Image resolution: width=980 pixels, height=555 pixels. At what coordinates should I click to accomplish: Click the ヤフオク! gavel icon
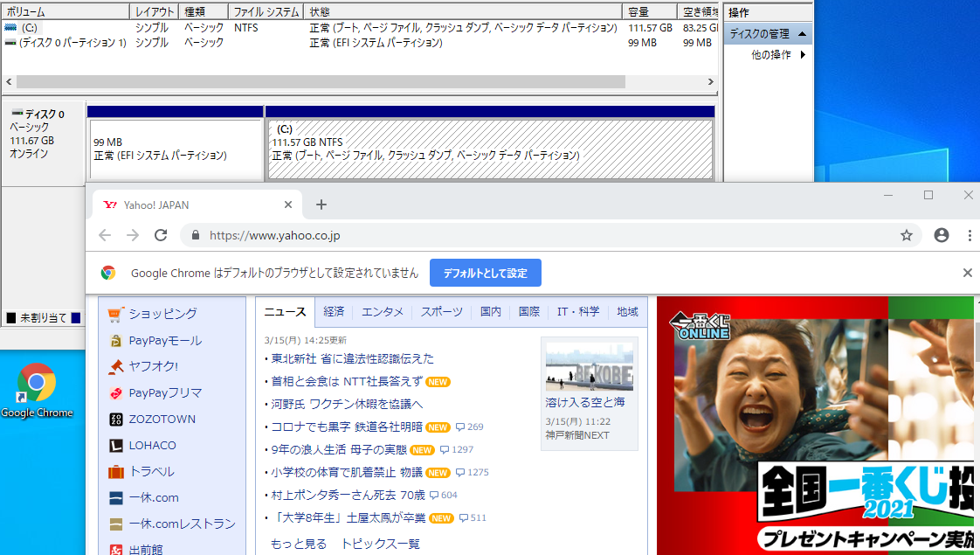pos(115,367)
